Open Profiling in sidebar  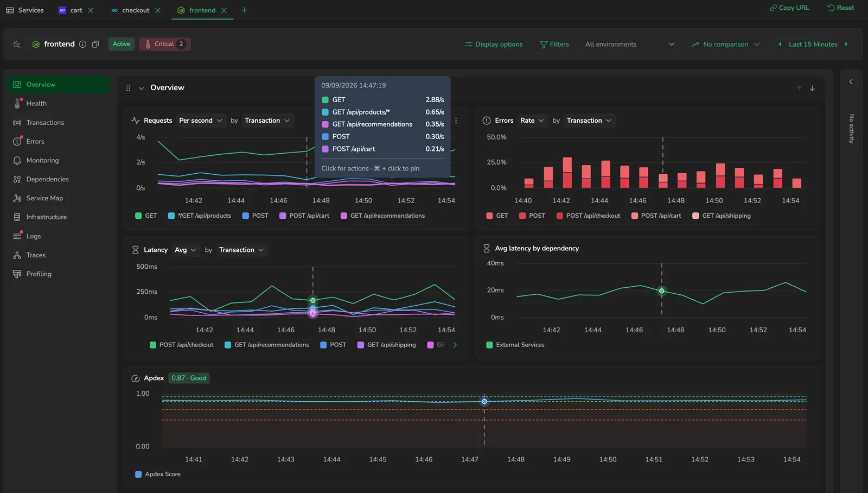(x=59, y=274)
